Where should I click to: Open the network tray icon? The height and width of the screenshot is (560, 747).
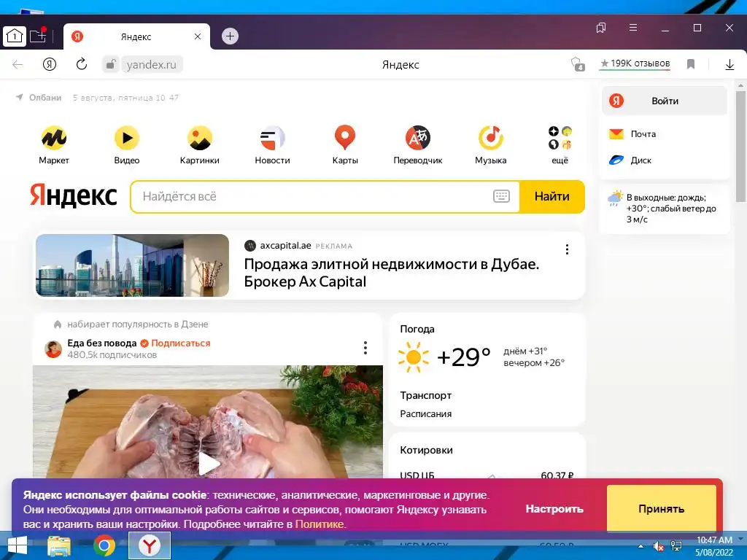676,546
